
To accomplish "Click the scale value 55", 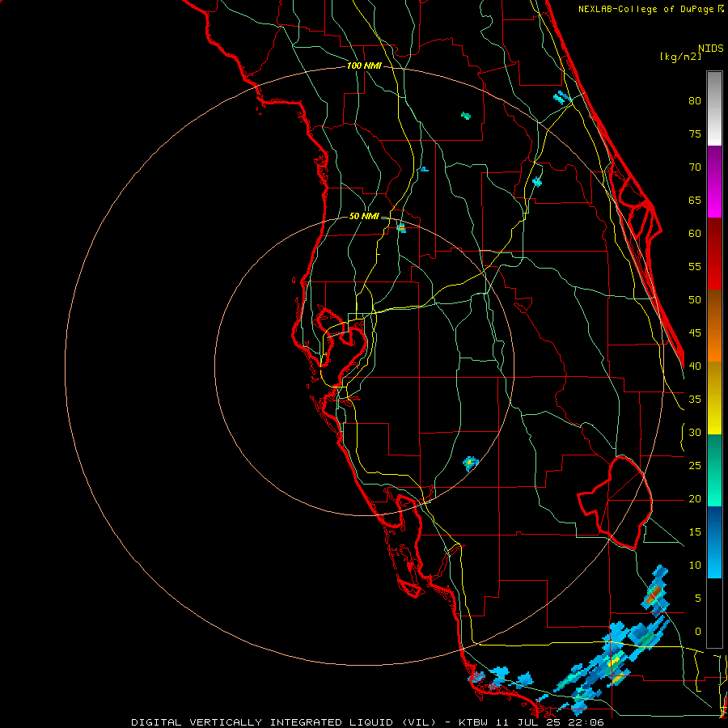I will [x=695, y=266].
